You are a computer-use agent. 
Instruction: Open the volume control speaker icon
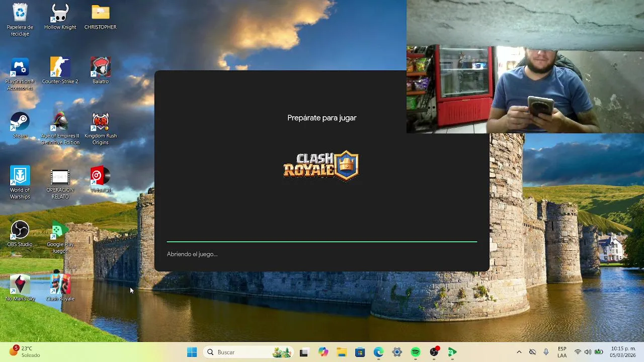click(x=588, y=352)
